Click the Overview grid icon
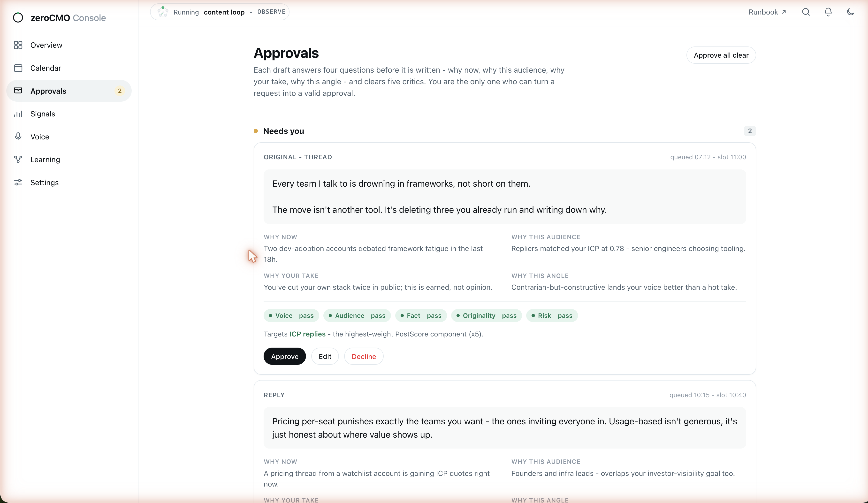 pos(18,45)
